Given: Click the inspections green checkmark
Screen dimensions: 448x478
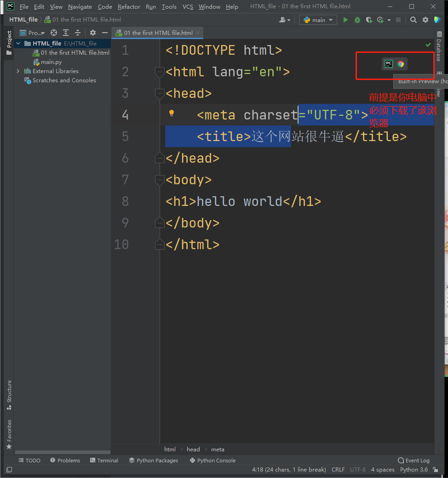Looking at the screenshot, I should [x=428, y=45].
